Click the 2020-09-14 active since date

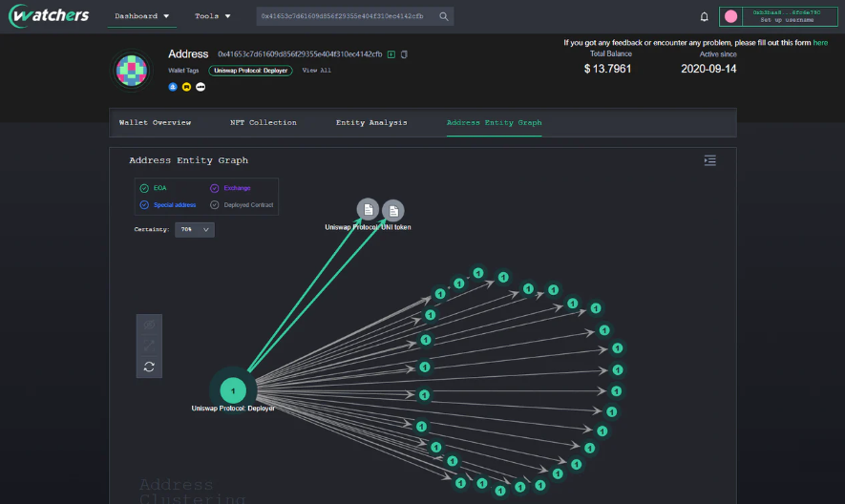click(x=708, y=69)
